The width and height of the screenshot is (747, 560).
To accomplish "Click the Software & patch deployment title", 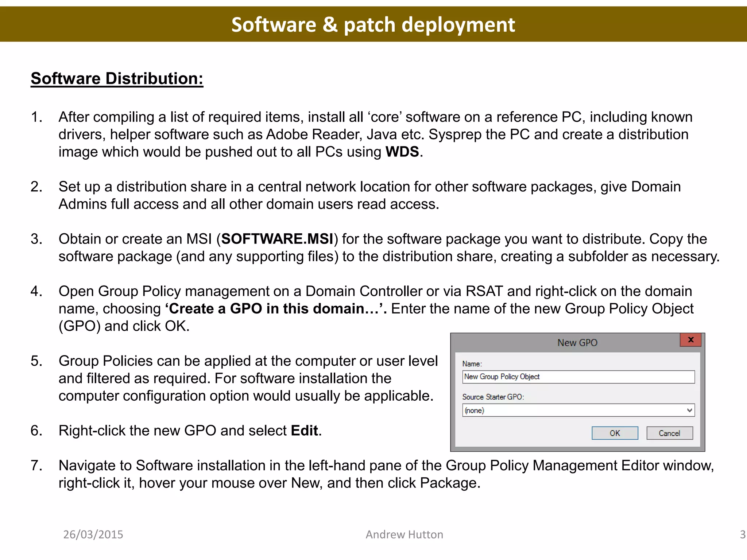I will [x=373, y=25].
